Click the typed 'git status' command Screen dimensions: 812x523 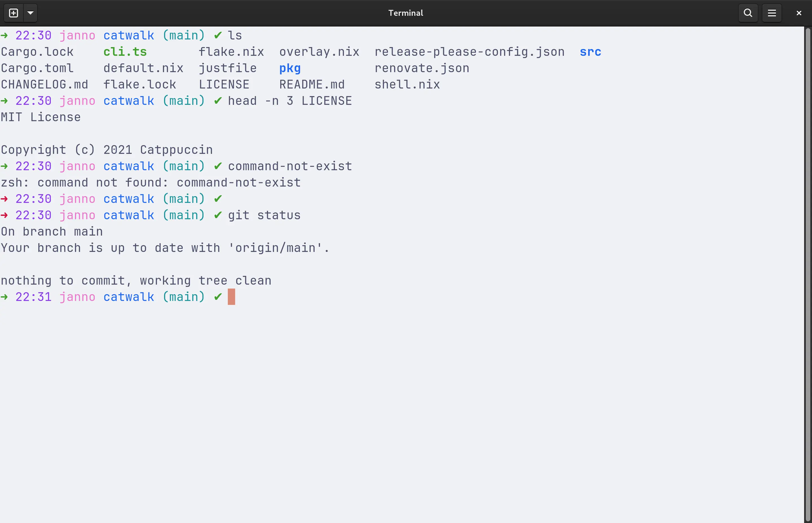pos(264,215)
